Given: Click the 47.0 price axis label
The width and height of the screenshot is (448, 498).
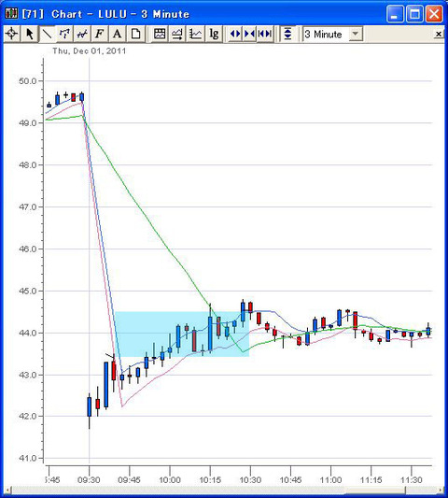Looking at the screenshot, I should 27,207.
